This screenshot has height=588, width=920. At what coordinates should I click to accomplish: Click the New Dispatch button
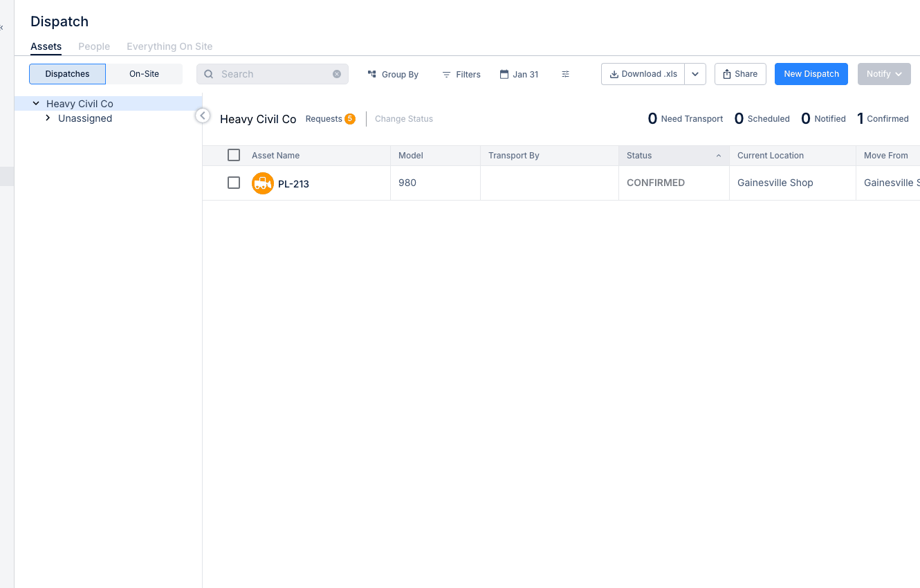[811, 73]
